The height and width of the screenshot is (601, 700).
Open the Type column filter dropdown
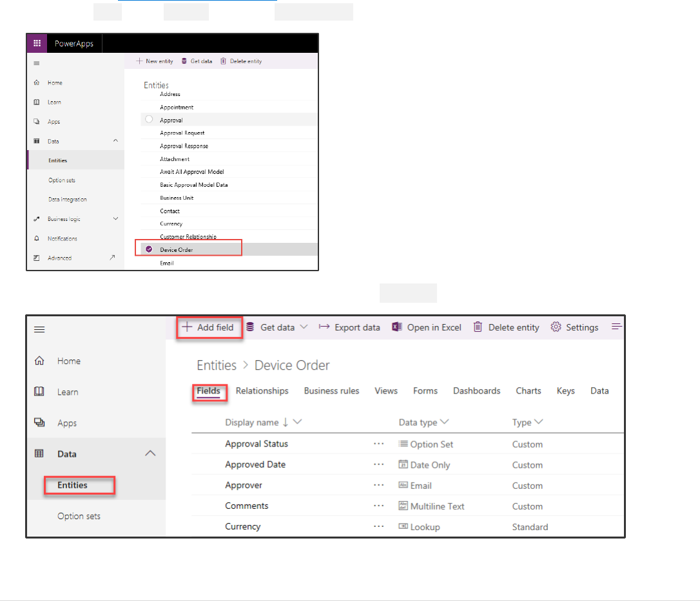pos(538,422)
